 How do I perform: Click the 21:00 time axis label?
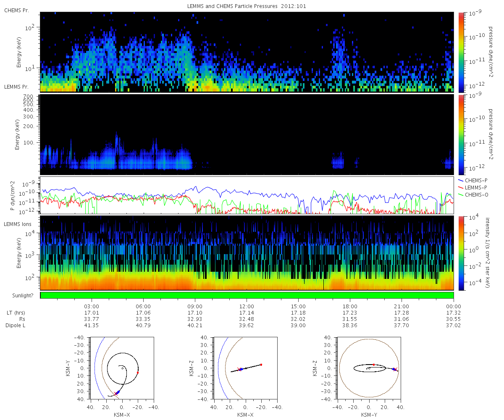pos(402,306)
